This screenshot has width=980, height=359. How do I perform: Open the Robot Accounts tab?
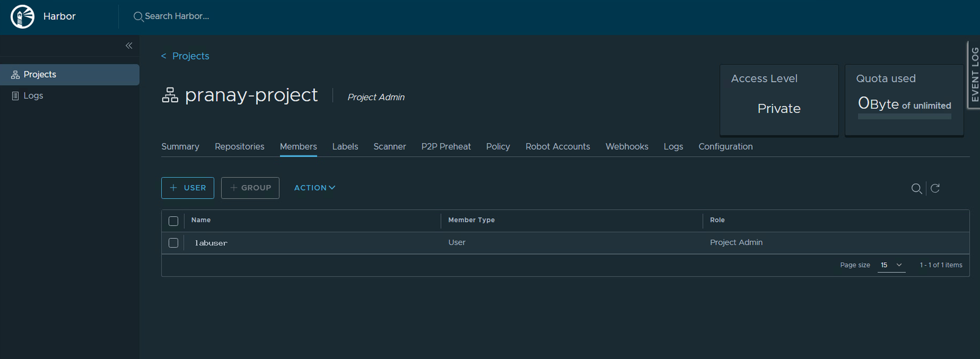557,146
